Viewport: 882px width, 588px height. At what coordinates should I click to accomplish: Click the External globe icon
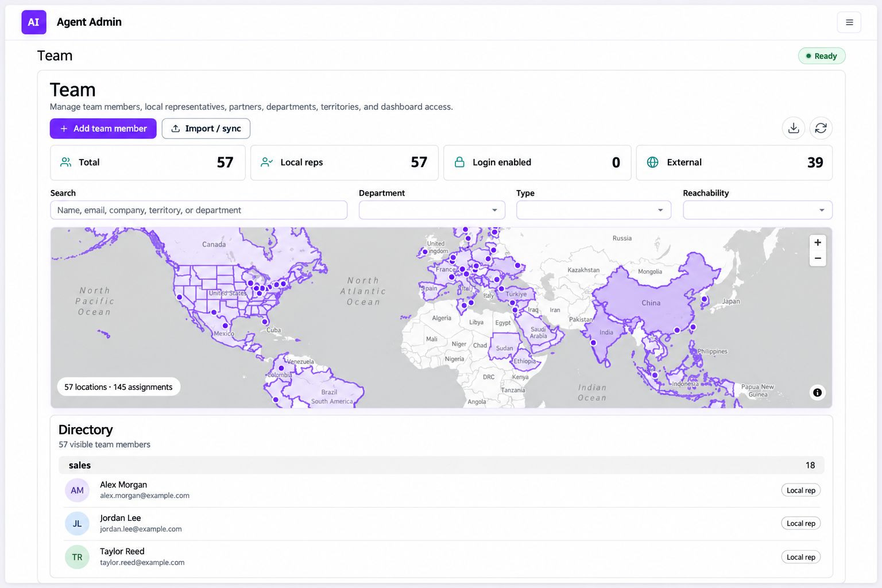(653, 163)
